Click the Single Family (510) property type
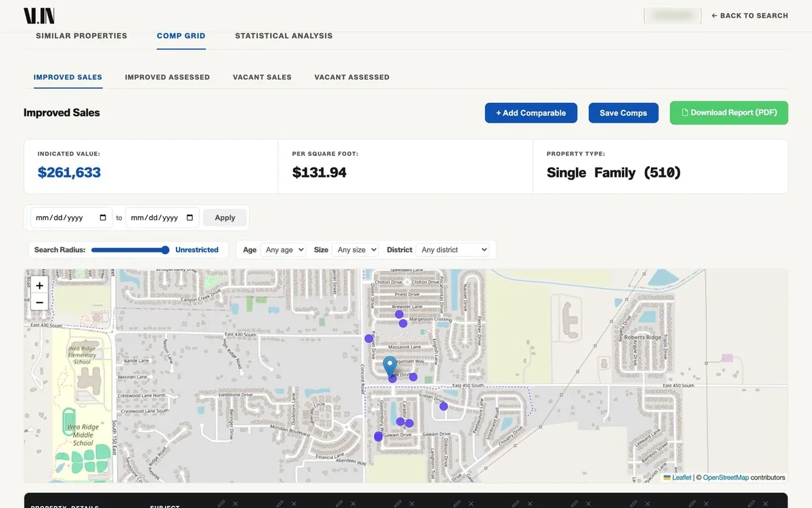This screenshot has width=812, height=508. pos(614,173)
